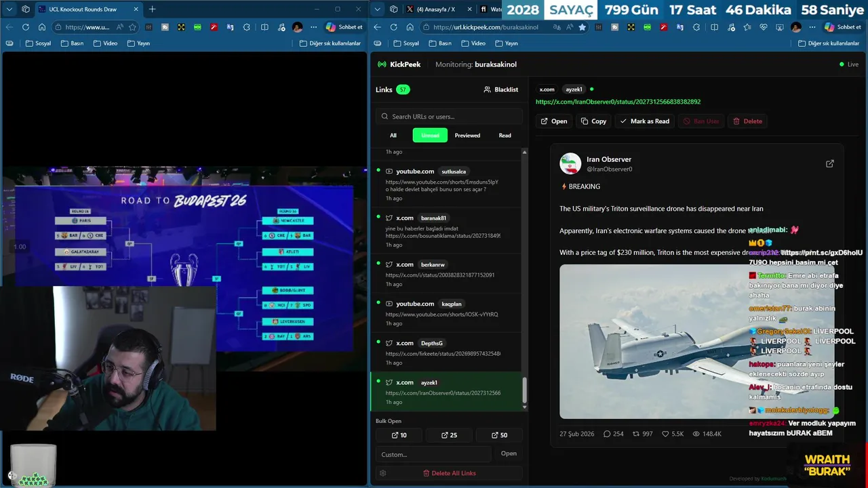Select the x.com link from baranak81
The width and height of the screenshot is (868, 488).
click(x=446, y=230)
